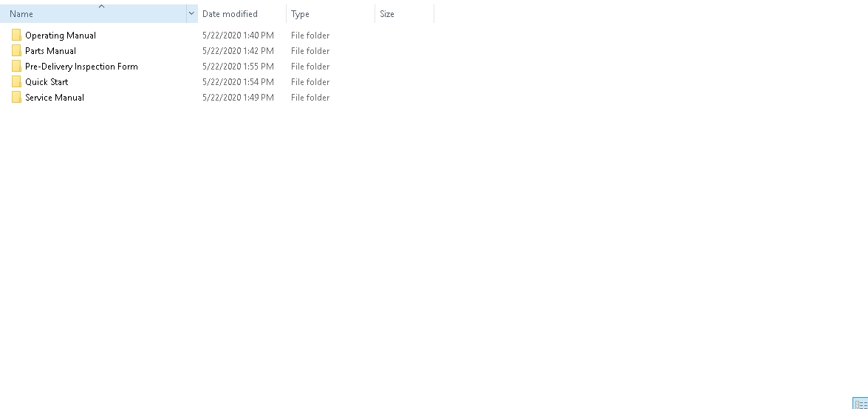Click the 5/22/2020 1:55 PM date
Image resolution: width=868 pixels, height=409 pixels.
tap(238, 67)
